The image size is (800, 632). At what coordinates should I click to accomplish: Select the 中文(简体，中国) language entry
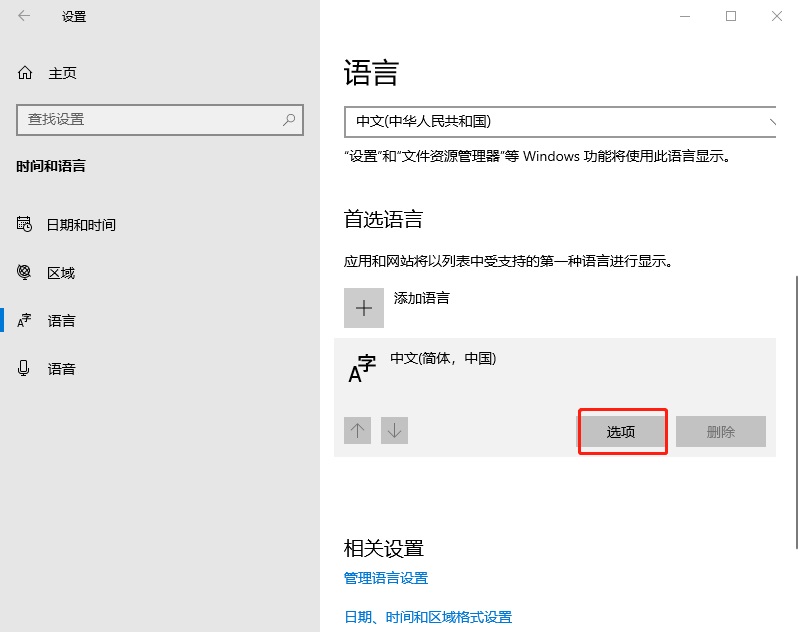click(x=555, y=397)
